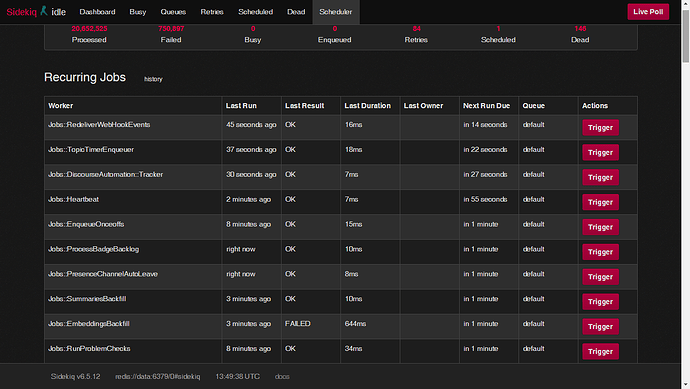690x389 pixels.
Task: Click the 644ms duration value
Action: 355,323
